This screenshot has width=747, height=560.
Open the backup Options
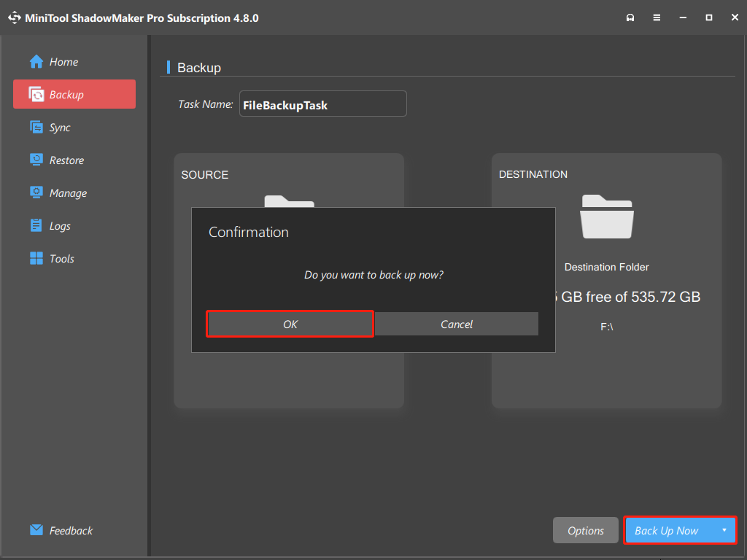[x=585, y=530]
